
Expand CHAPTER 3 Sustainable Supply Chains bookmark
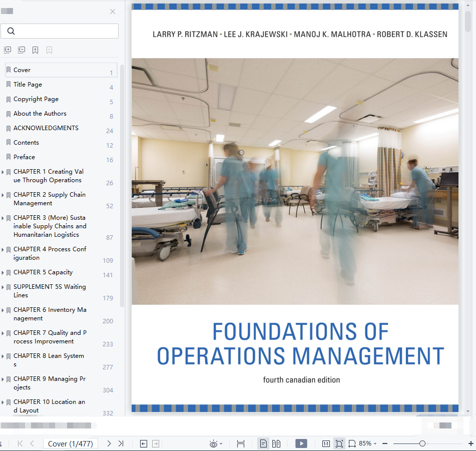3,218
